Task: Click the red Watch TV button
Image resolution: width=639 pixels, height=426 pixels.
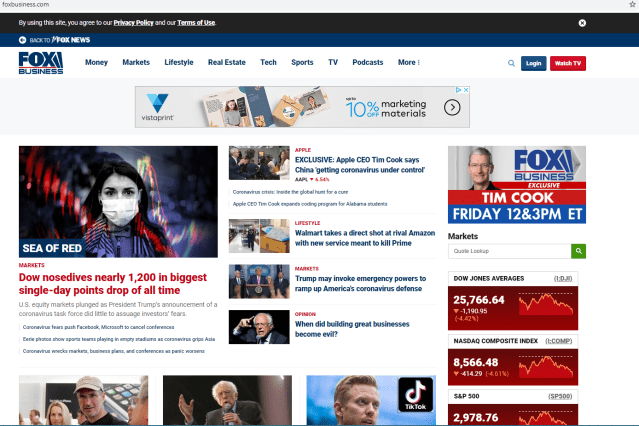Action: pyautogui.click(x=568, y=63)
